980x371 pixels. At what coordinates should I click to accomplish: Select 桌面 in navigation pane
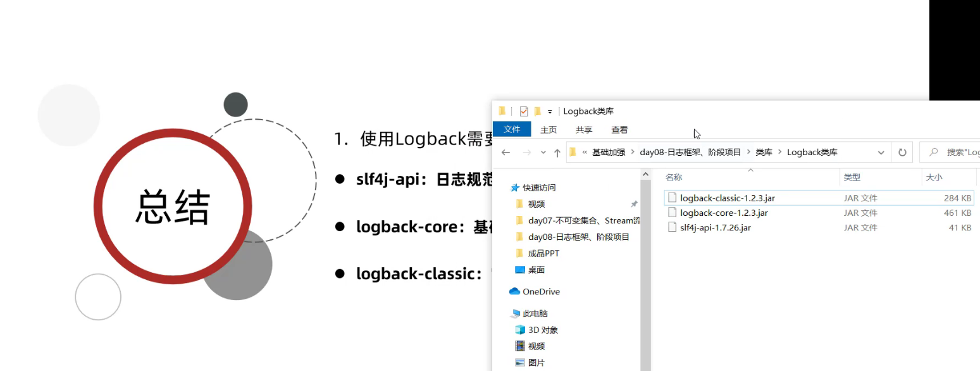point(537,270)
